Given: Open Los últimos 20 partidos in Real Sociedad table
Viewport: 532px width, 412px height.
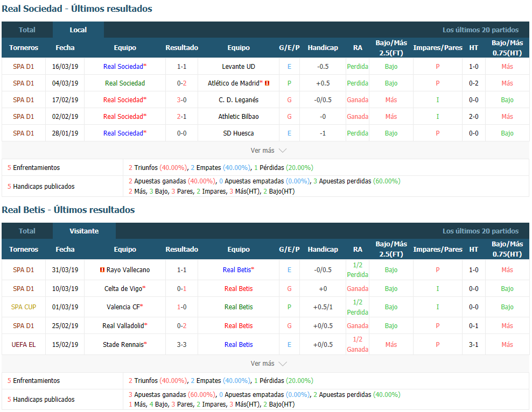Looking at the screenshot, I should (x=480, y=30).
